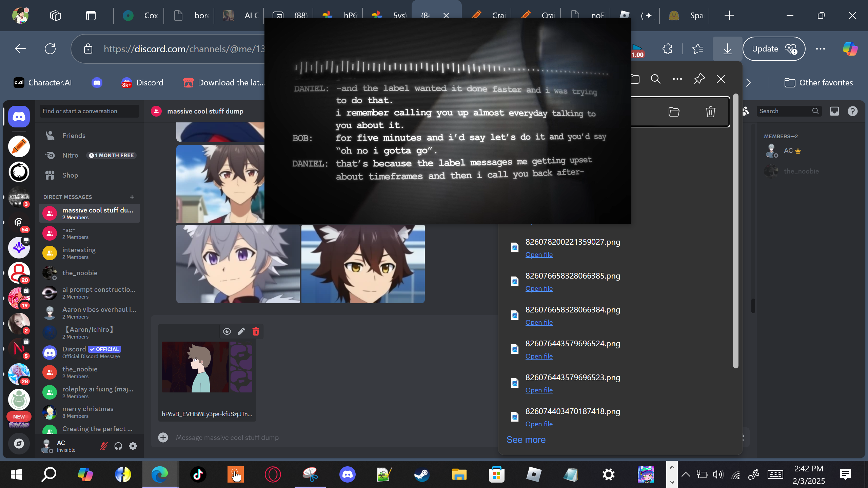Toggle spoiler on the pending attachment
The image size is (868, 488).
(227, 331)
